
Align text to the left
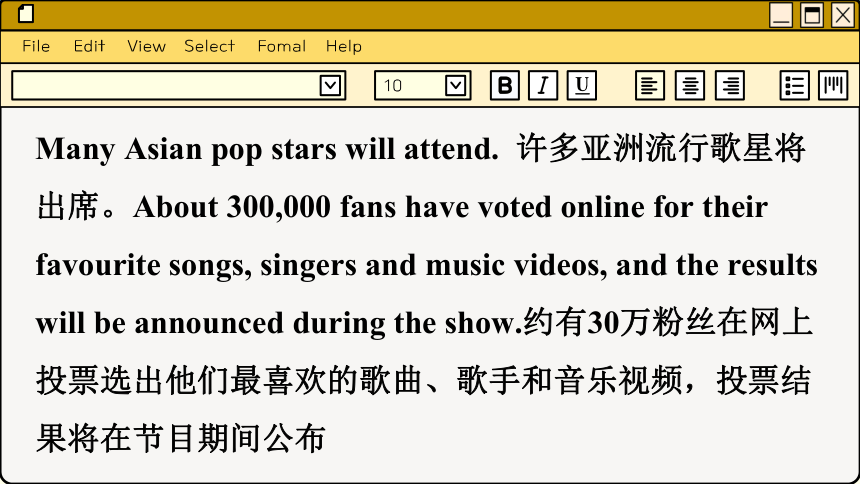pyautogui.click(x=650, y=86)
